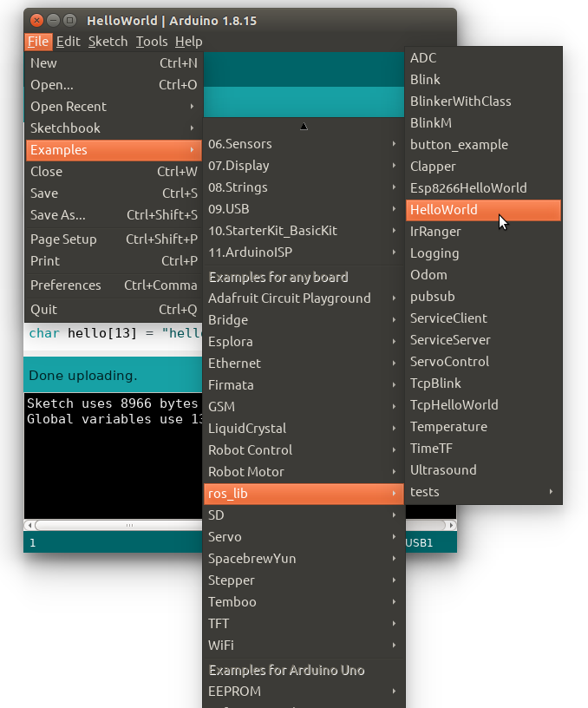Expand Firmata library examples
This screenshot has width=588, height=708.
[304, 385]
